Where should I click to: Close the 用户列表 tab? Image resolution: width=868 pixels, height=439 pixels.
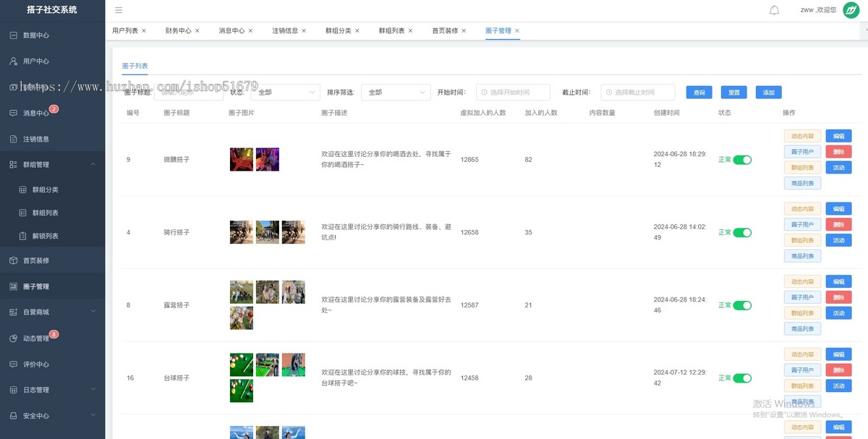144,30
